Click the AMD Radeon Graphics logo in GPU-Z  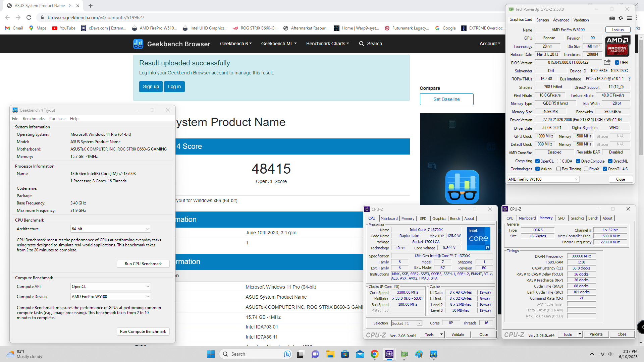point(618,46)
